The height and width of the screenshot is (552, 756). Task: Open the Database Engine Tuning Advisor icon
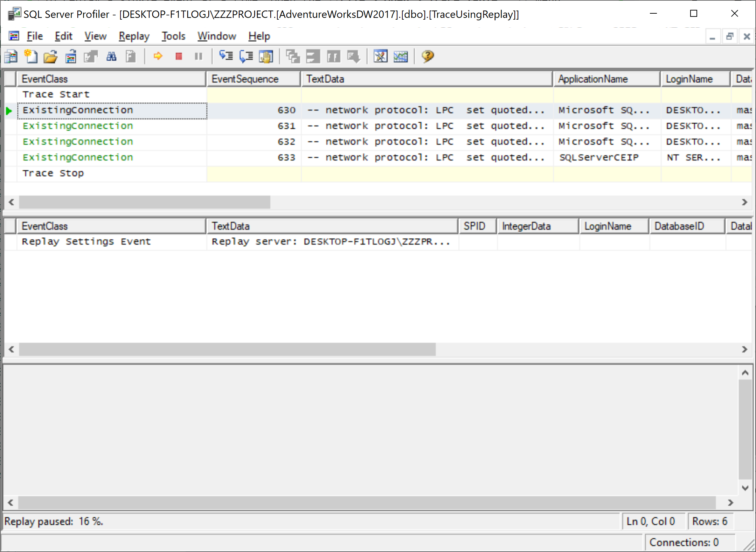(381, 56)
